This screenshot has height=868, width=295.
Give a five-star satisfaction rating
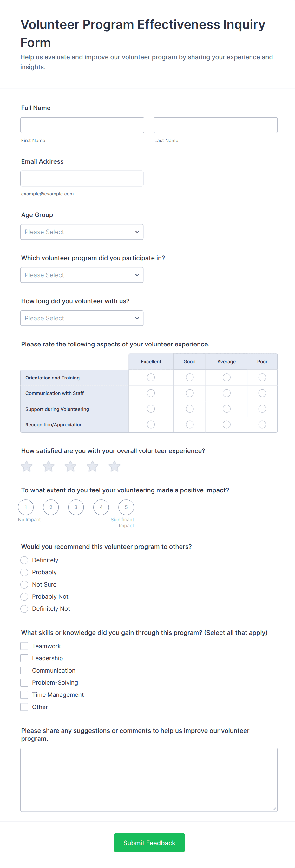114,467
